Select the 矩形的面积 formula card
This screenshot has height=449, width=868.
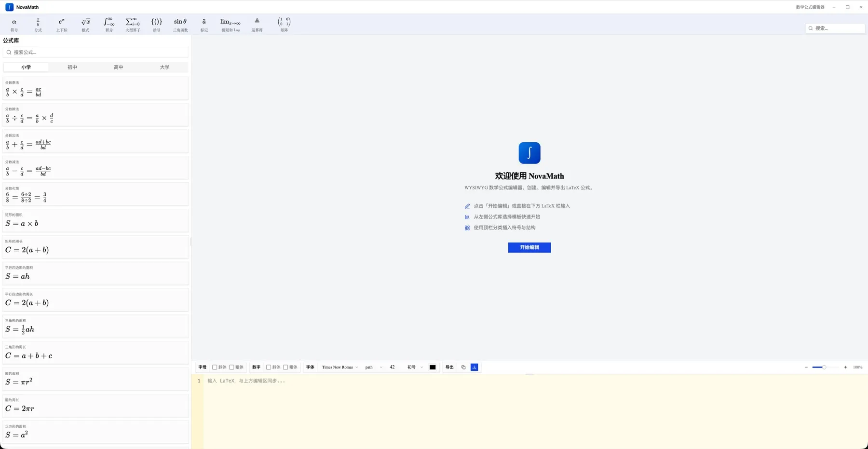coord(95,221)
